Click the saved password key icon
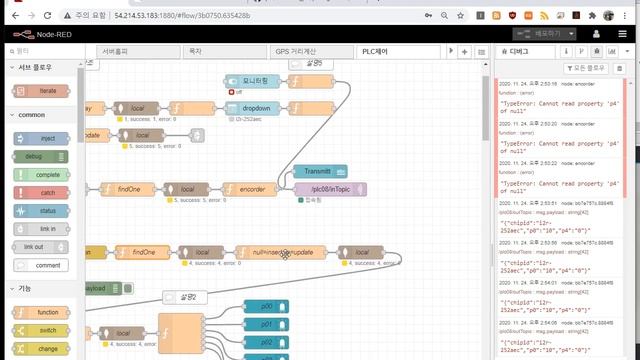640x360 pixels. (x=428, y=16)
